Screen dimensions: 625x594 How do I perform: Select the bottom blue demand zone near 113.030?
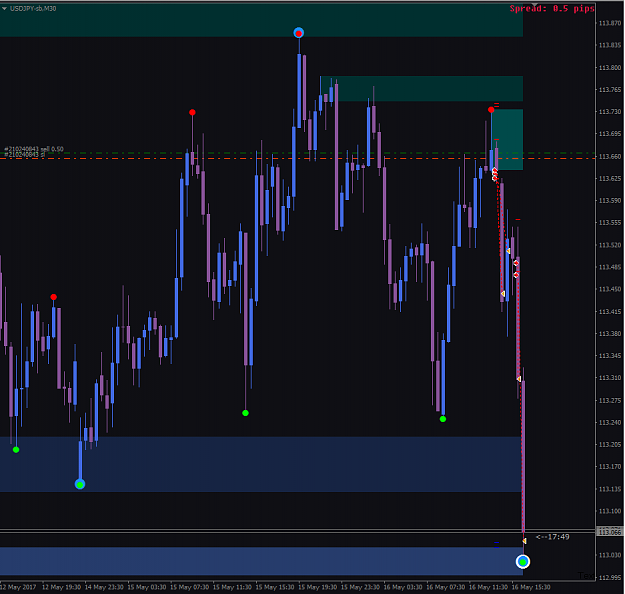pos(261,561)
